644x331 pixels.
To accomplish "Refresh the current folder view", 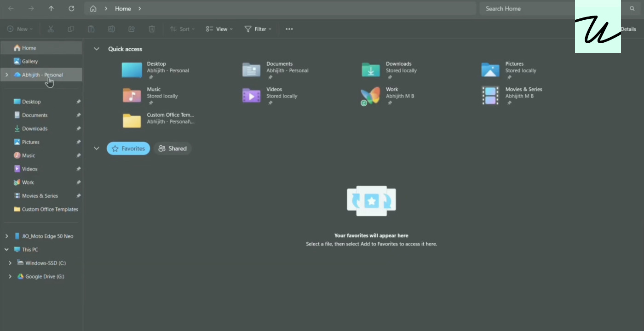I will pyautogui.click(x=71, y=9).
